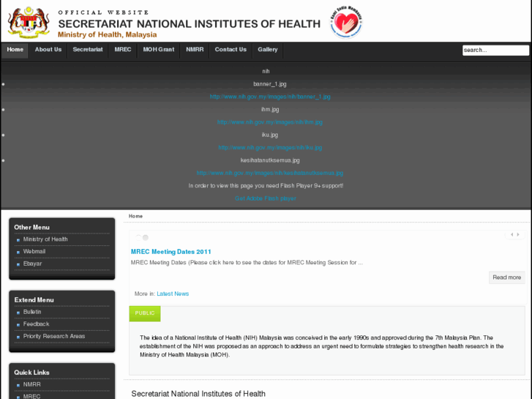The image size is (532, 399).
Task: Click the ihm.jpg filename text
Action: click(270, 110)
